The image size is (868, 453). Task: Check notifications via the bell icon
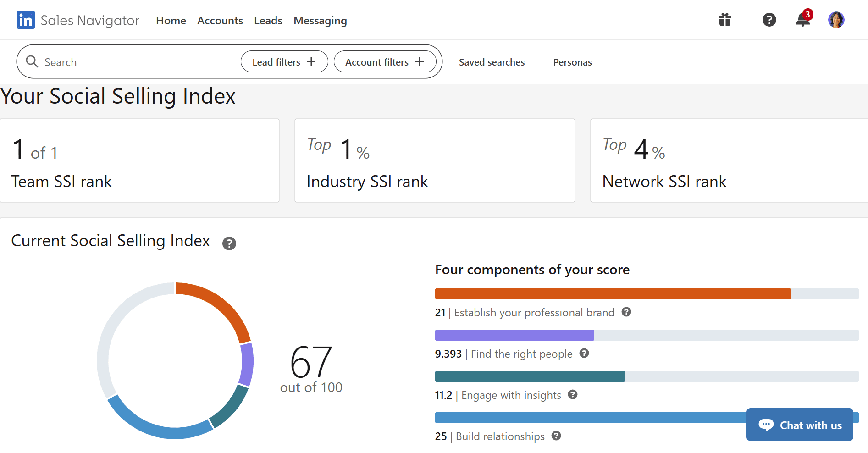802,21
